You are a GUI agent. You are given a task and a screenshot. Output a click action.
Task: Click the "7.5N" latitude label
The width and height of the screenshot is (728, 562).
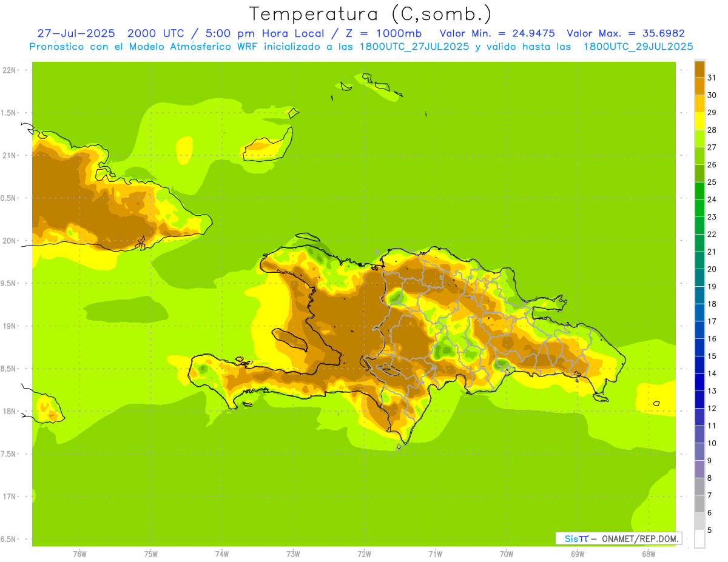tap(8, 454)
